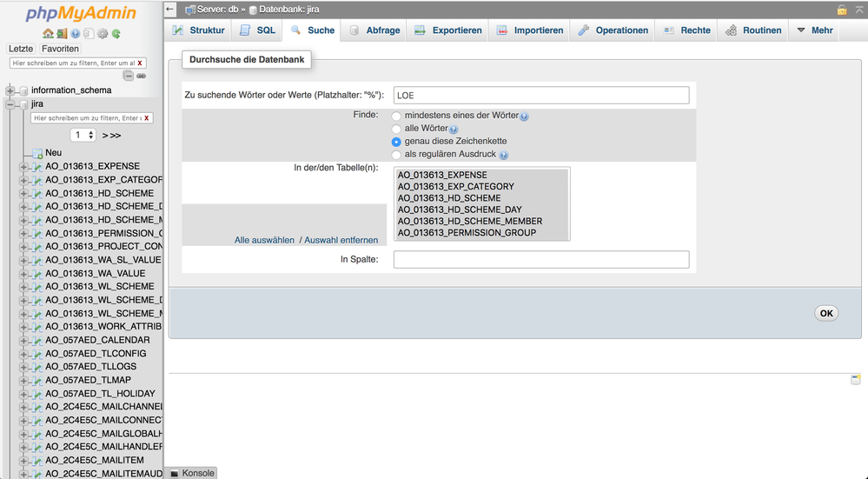
Task: Jump to last page with '>>' link
Action: pyautogui.click(x=115, y=136)
